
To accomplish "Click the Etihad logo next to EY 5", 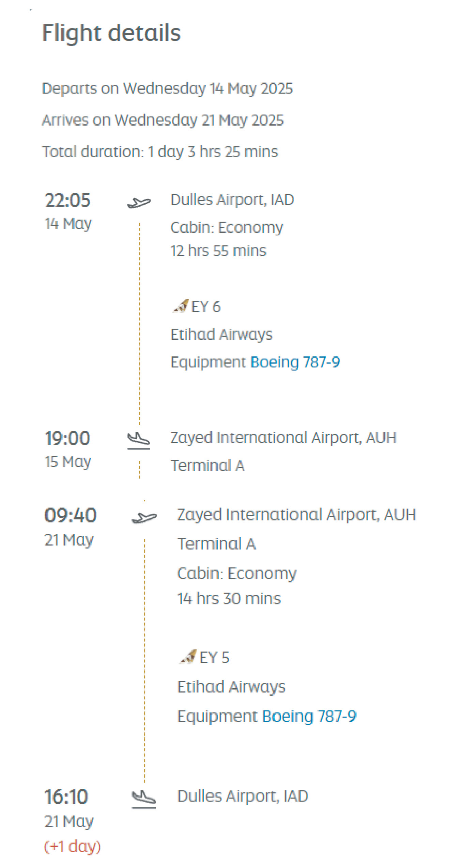I will (188, 657).
